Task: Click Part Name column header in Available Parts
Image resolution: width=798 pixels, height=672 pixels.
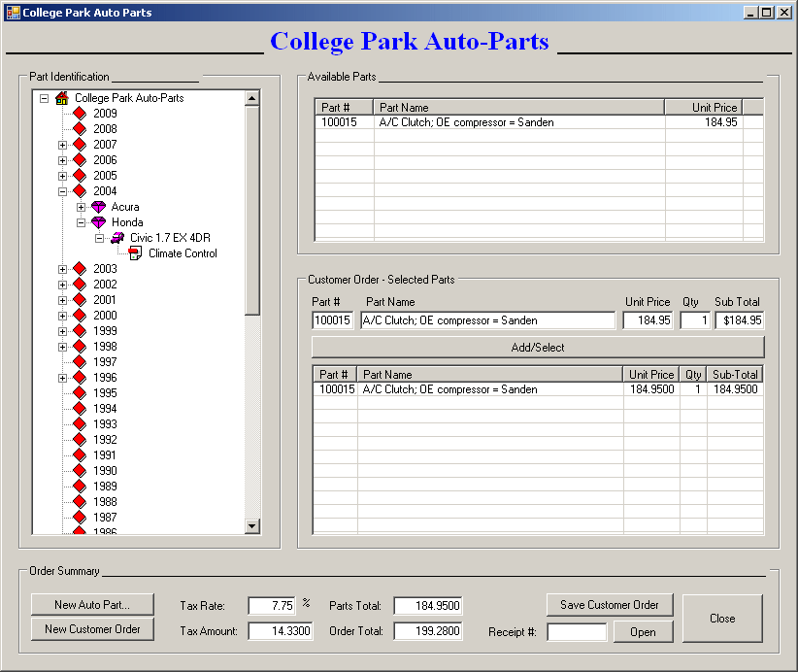Action: (518, 108)
